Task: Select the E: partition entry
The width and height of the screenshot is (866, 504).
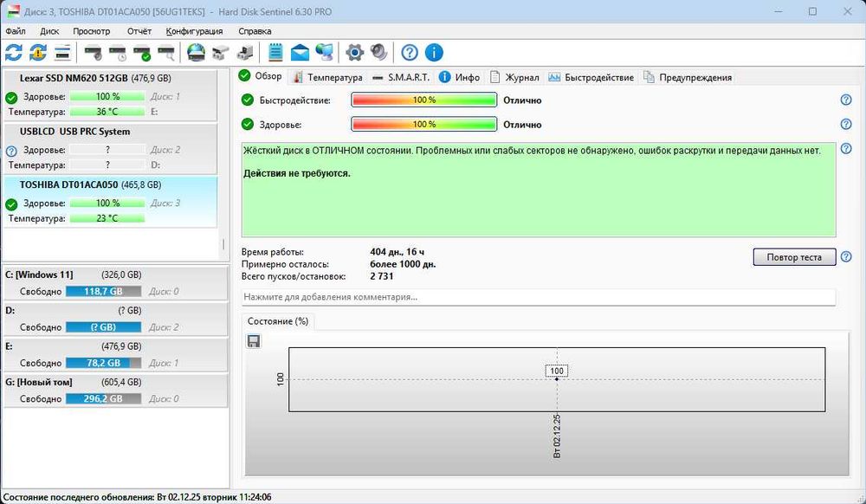Action: [x=115, y=354]
